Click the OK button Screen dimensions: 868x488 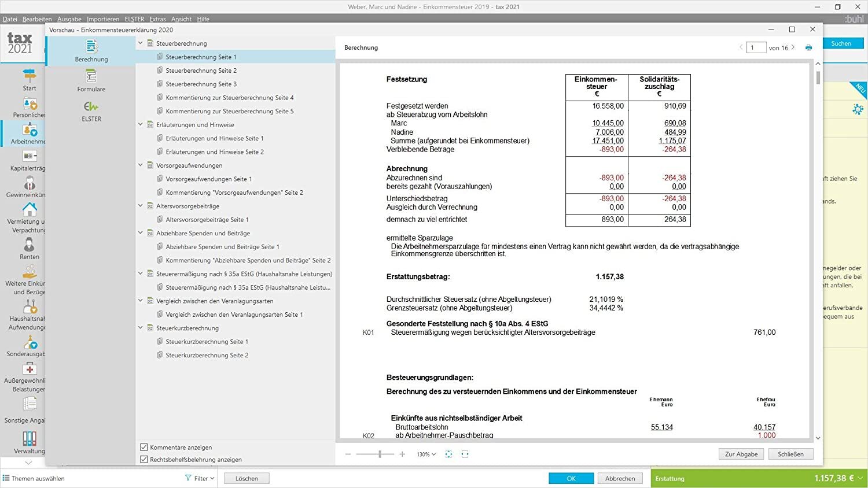(571, 478)
